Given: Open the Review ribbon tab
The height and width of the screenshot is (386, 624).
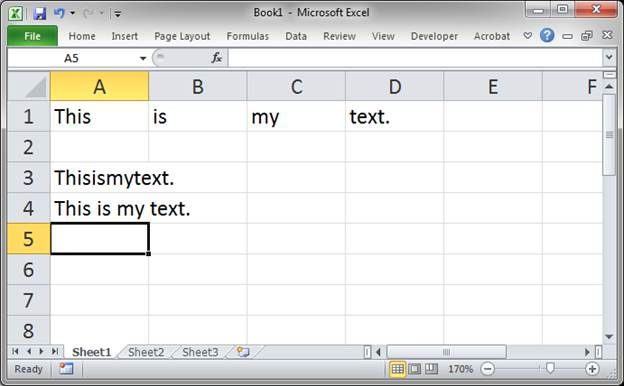Looking at the screenshot, I should (339, 36).
